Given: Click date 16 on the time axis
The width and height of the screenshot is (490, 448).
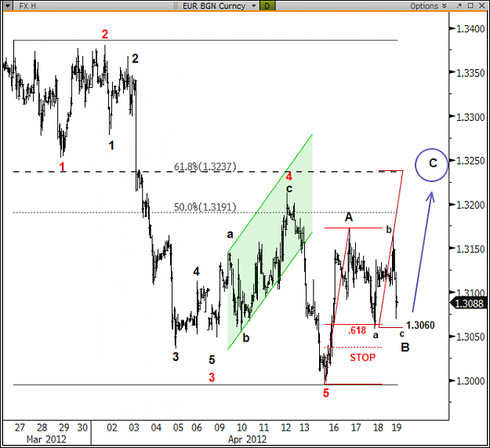Looking at the screenshot, I should click(334, 428).
